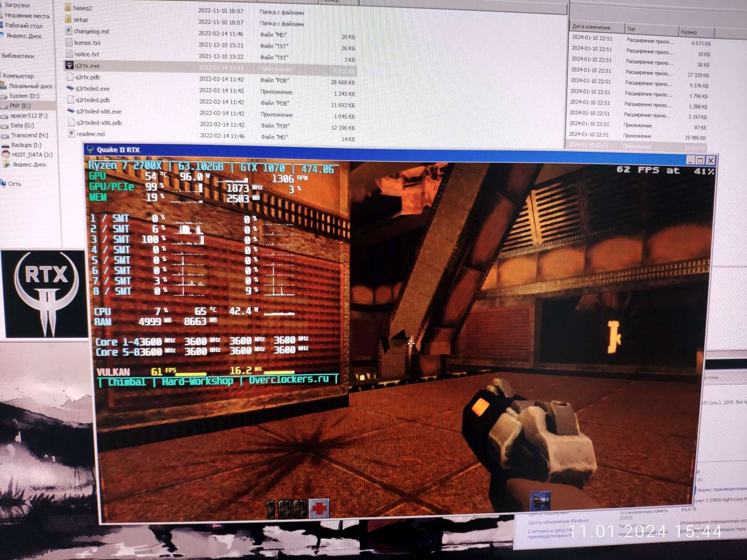Click the changelog.md file icon
Screen dimensions: 747x560
tap(69, 31)
